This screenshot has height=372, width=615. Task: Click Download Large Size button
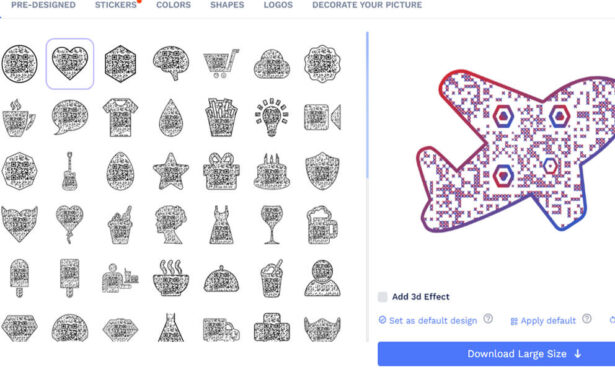pos(496,354)
